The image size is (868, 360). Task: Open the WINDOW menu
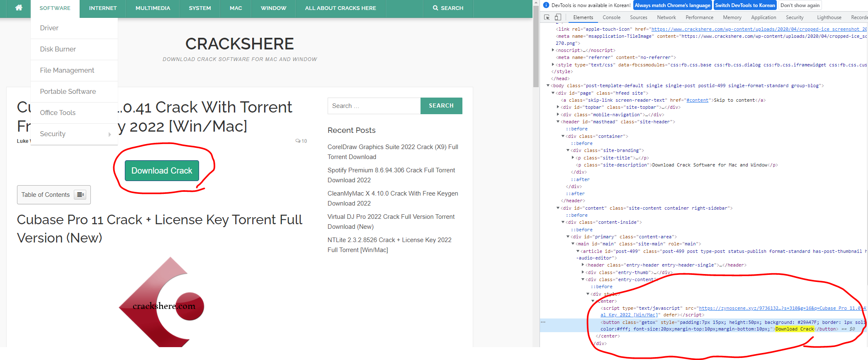[274, 8]
